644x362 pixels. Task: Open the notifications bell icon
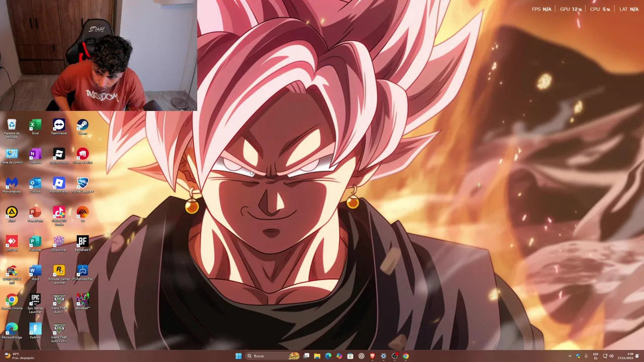point(637,356)
